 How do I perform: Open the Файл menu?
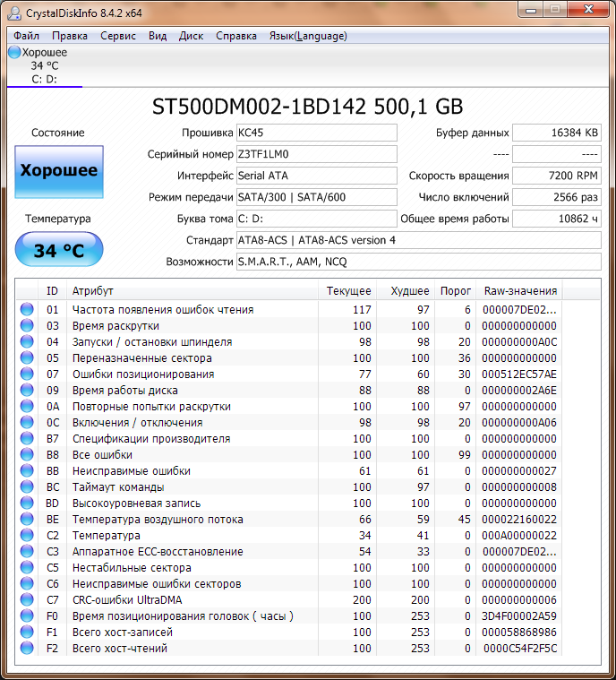[x=27, y=36]
